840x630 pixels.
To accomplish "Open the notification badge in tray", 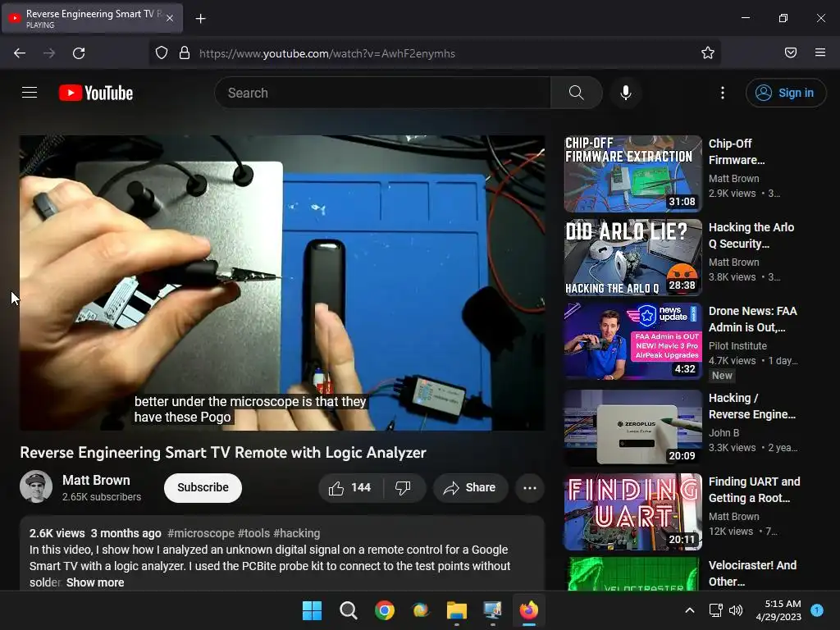I will click(817, 609).
